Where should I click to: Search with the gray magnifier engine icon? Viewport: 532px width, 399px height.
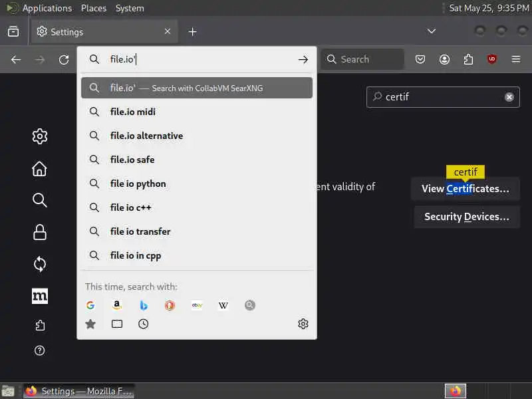250,305
